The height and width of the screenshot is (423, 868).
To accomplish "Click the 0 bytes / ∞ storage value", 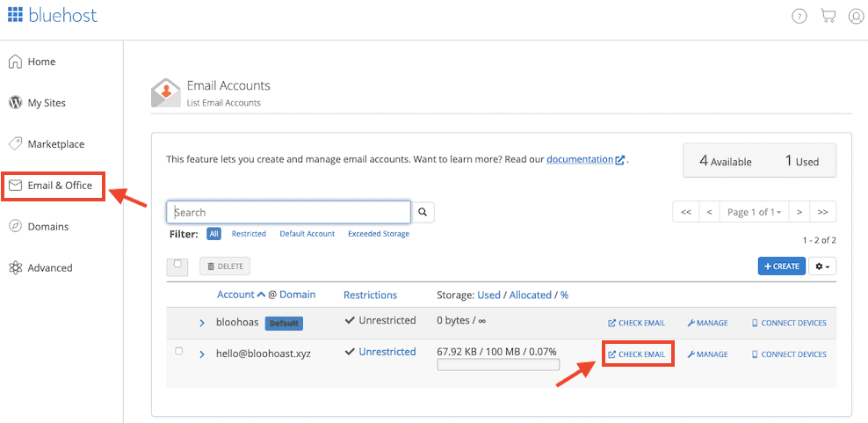I will [462, 320].
